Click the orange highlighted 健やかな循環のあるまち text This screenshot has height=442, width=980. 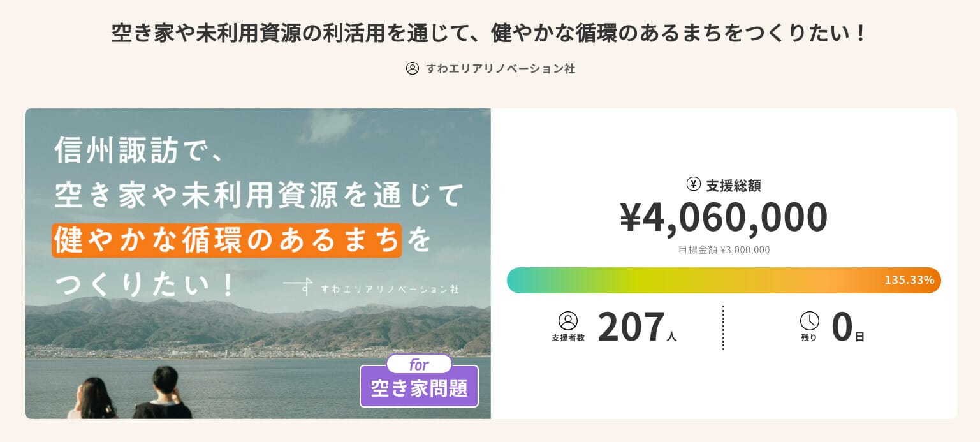coord(227,240)
